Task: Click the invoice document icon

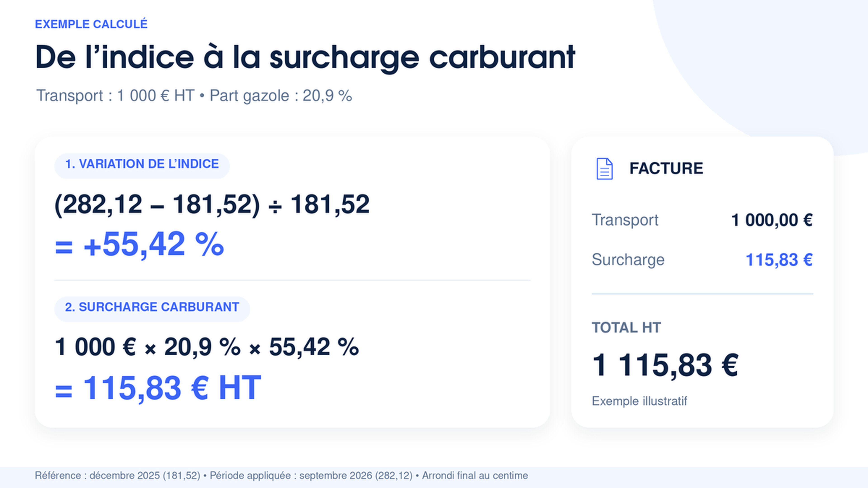Action: 604,169
